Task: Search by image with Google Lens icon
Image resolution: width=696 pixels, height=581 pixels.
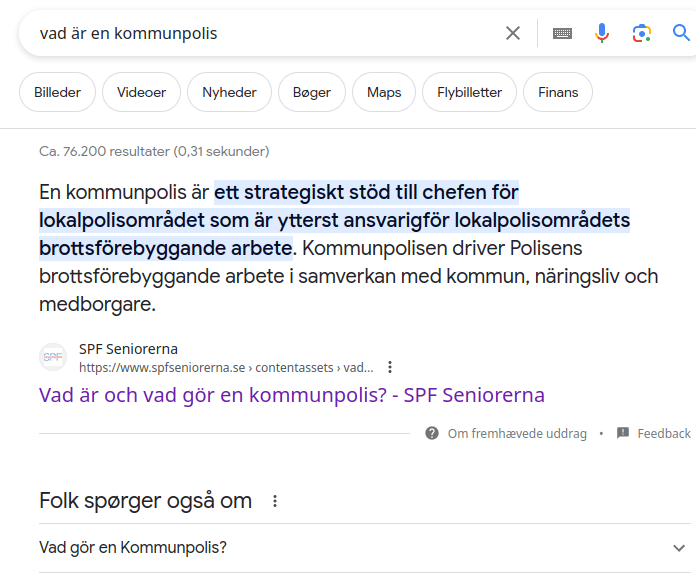Action: (x=642, y=33)
